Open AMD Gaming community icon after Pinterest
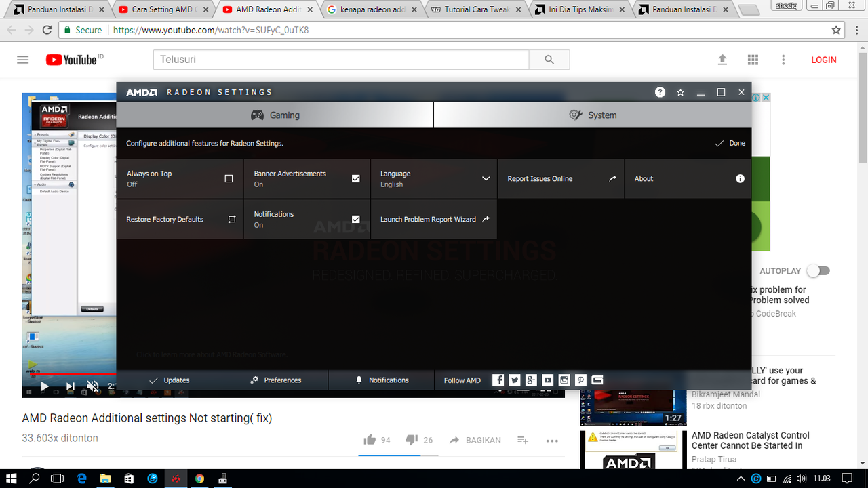 [x=597, y=380]
